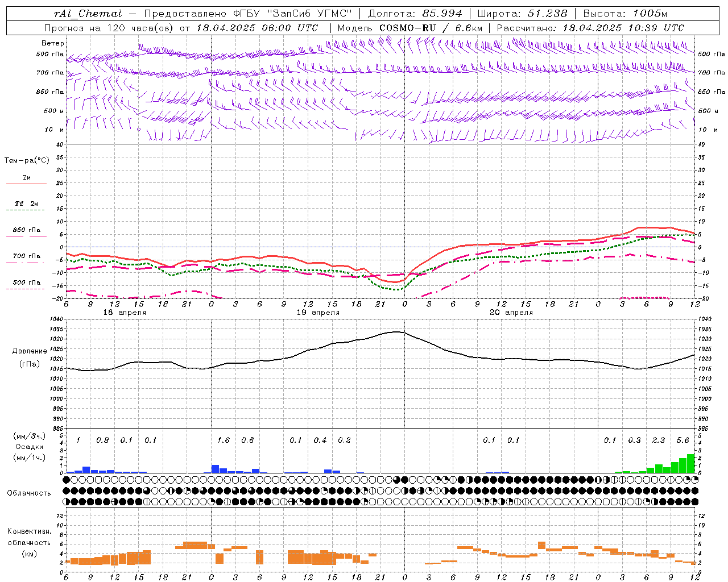
Task: Click the 0.2 precipitation value
Action: pos(344,440)
